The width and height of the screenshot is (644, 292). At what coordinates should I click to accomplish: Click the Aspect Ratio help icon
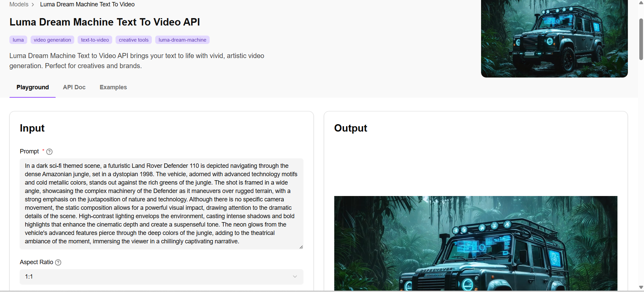pyautogui.click(x=58, y=262)
